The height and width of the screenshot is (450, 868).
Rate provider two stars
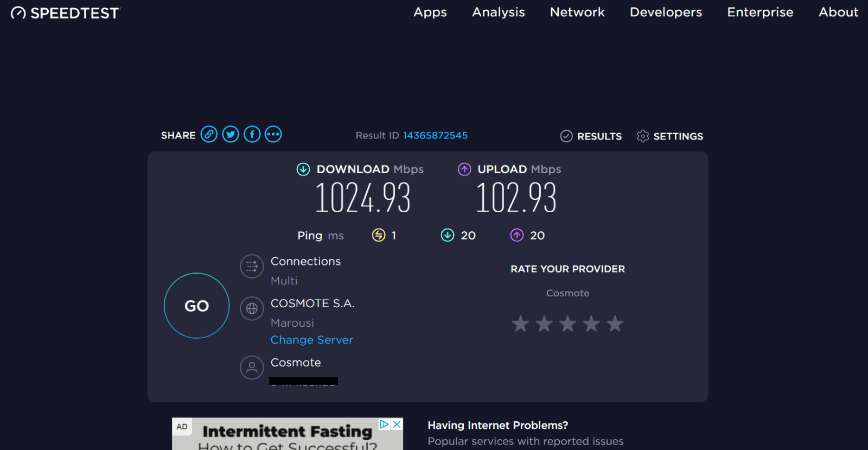click(x=544, y=324)
